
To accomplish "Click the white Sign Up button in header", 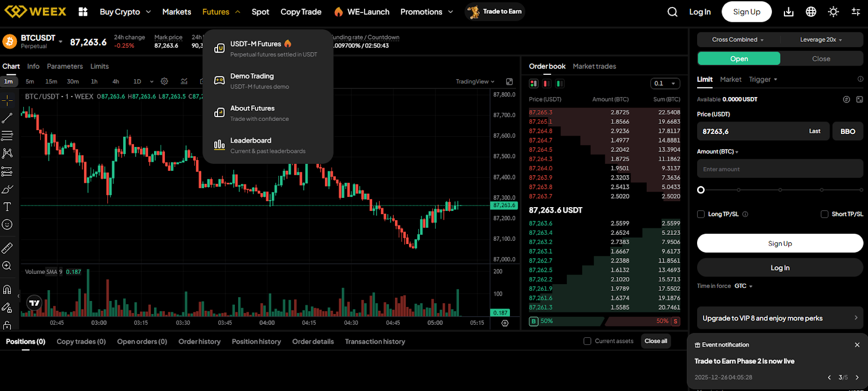I will click(746, 12).
